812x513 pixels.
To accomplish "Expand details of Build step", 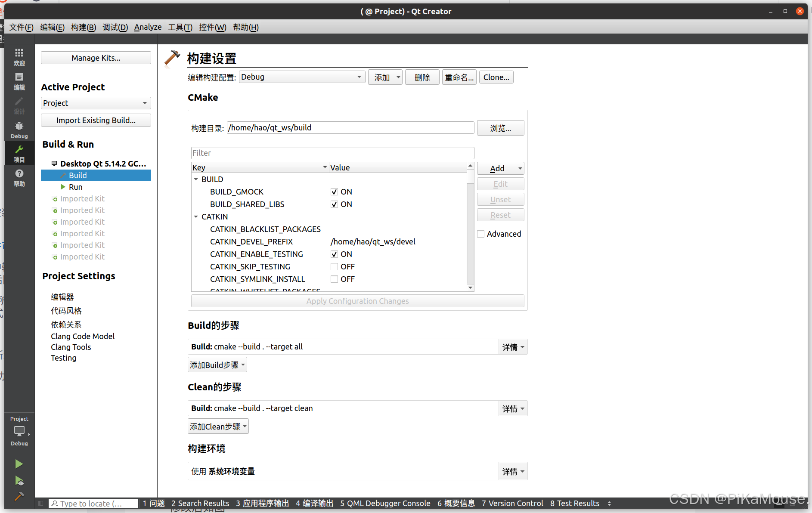I will click(x=513, y=347).
